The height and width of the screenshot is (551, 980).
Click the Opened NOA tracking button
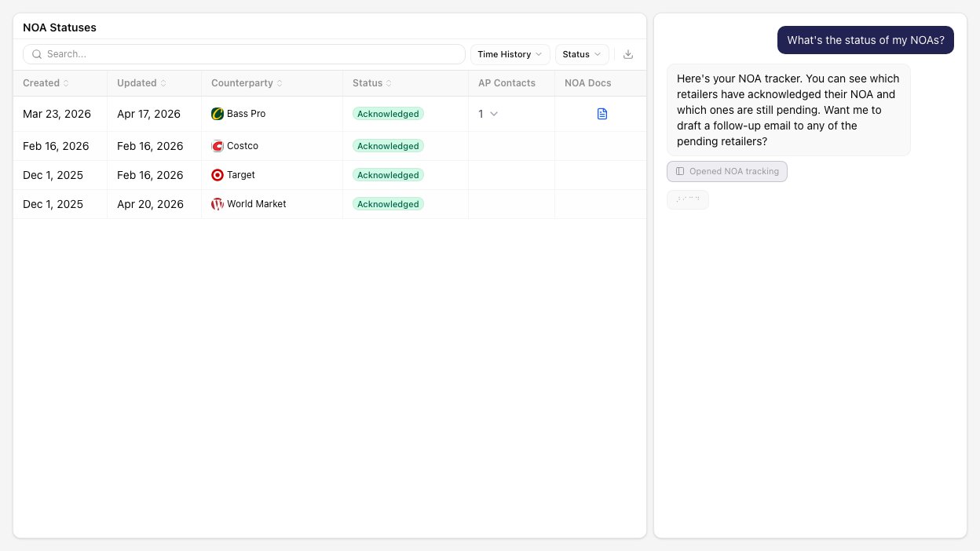pyautogui.click(x=727, y=171)
